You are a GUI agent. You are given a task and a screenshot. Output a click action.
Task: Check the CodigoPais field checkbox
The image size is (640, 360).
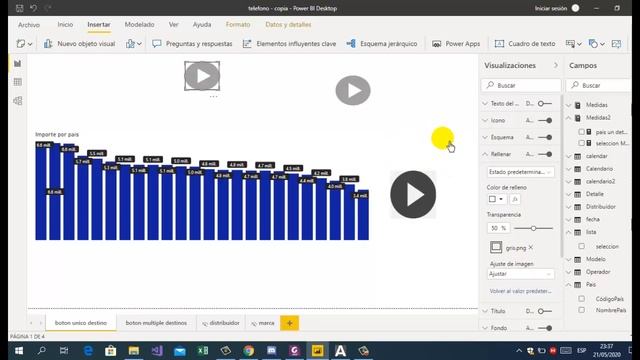tap(581, 299)
